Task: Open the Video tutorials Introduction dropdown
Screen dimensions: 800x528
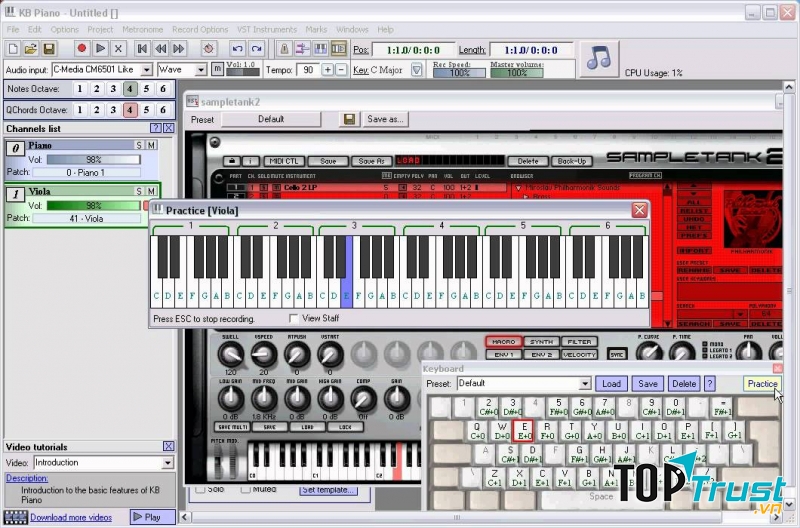Action: tap(167, 463)
